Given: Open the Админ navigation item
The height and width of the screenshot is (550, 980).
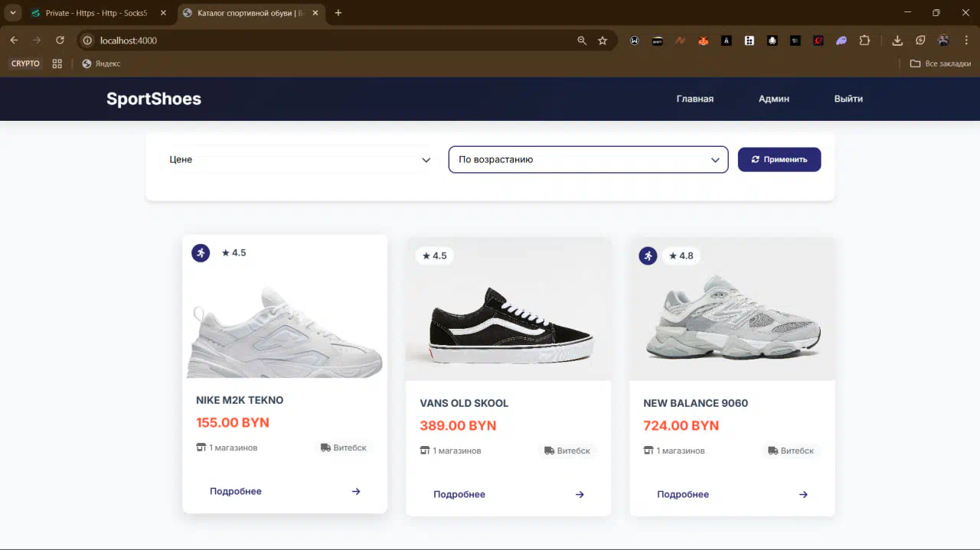Looking at the screenshot, I should click(x=773, y=99).
